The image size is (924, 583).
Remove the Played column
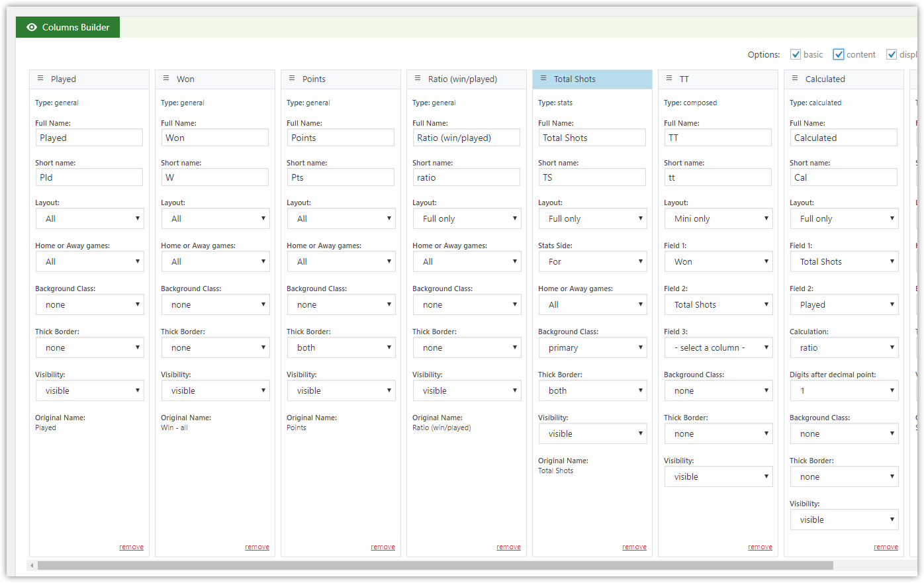(131, 547)
